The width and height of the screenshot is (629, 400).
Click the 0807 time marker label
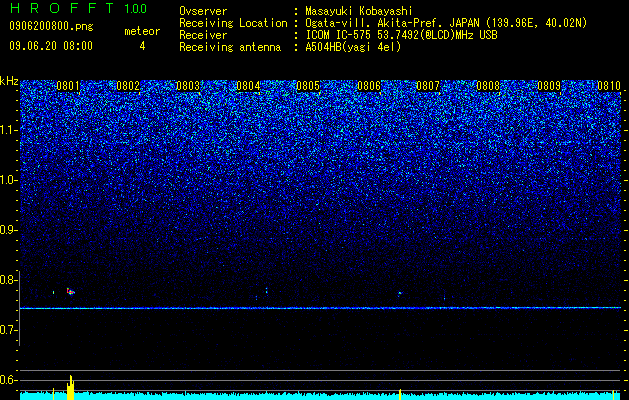click(x=428, y=86)
